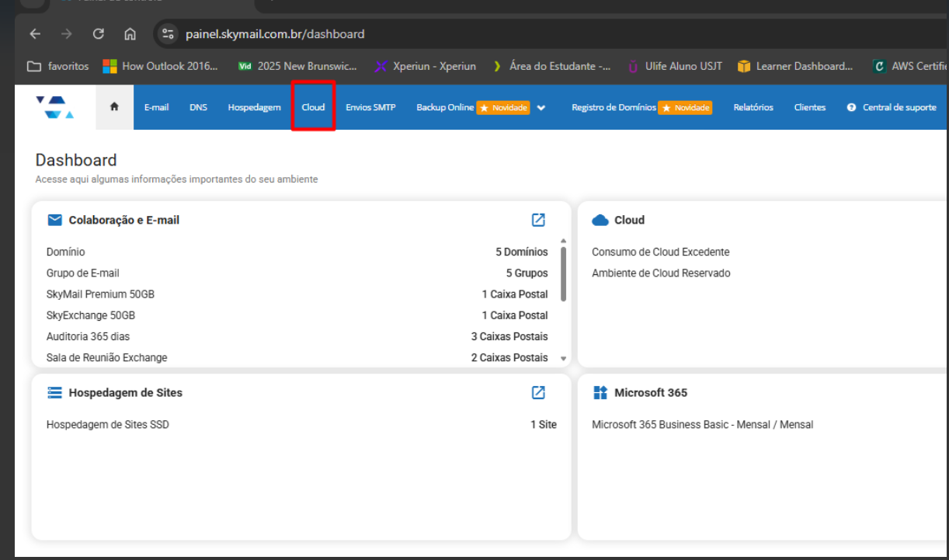Click Novidade badge next to Registro de Domínios
Viewport: 949px width, 560px height.
tap(685, 108)
